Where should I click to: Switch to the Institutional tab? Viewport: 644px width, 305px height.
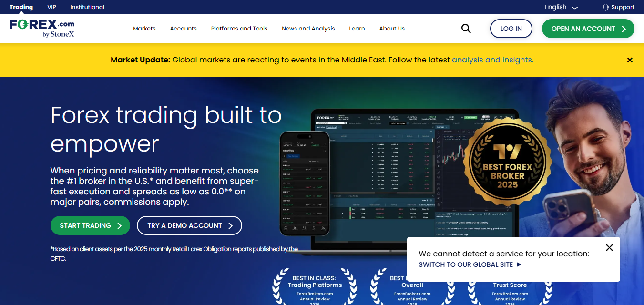(87, 7)
